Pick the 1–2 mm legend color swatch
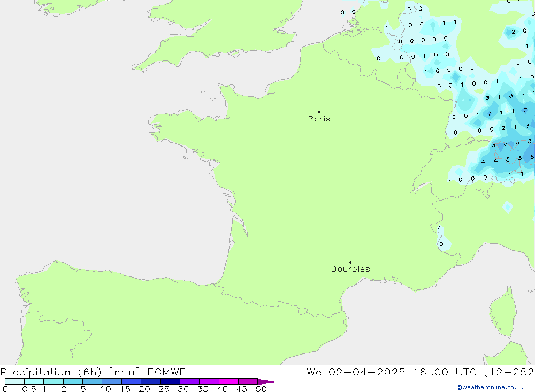535x392 pixels. coord(53,381)
